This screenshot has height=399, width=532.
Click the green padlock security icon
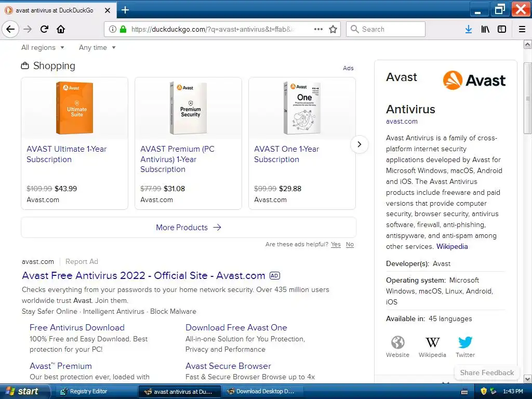123,29
